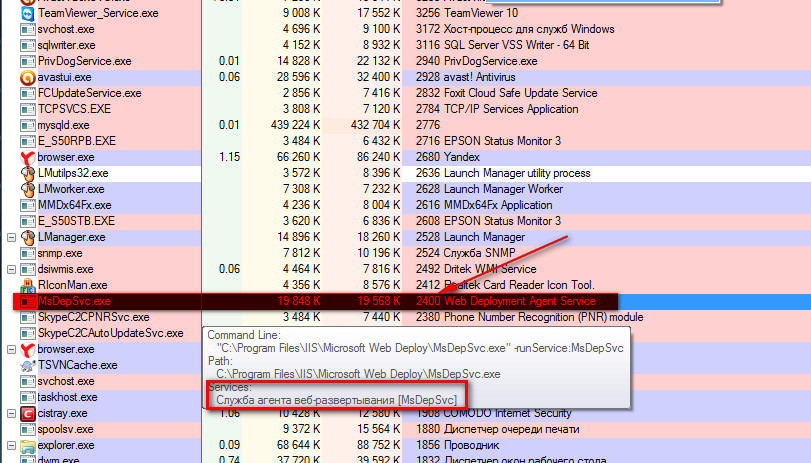Click the SkypeC2CAutoUpdateSvc.exe process icon
This screenshot has height=463, width=811.
click(27, 333)
